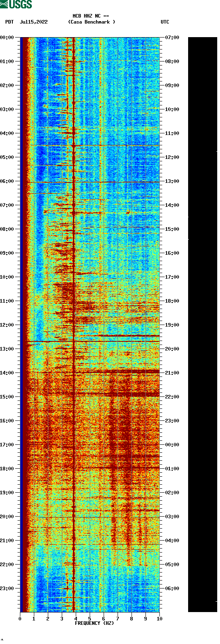Click the 06:00 PDT time tick label
Screen dimensions: 220x644
pos(7,181)
